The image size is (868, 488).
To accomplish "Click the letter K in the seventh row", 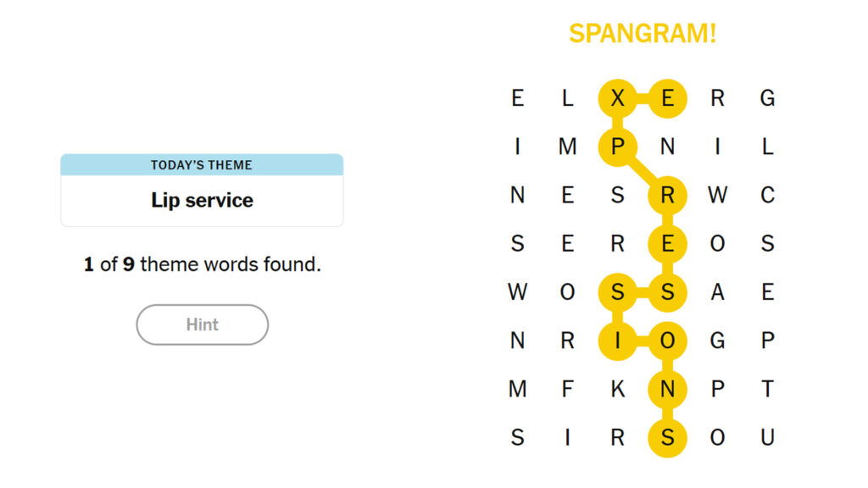I will tap(617, 390).
